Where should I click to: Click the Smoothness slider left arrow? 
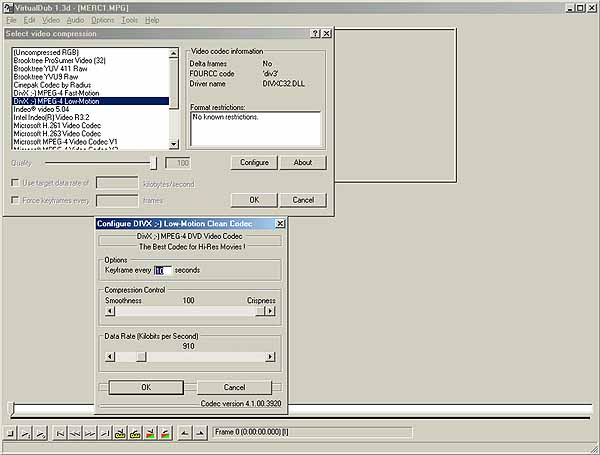pos(110,311)
